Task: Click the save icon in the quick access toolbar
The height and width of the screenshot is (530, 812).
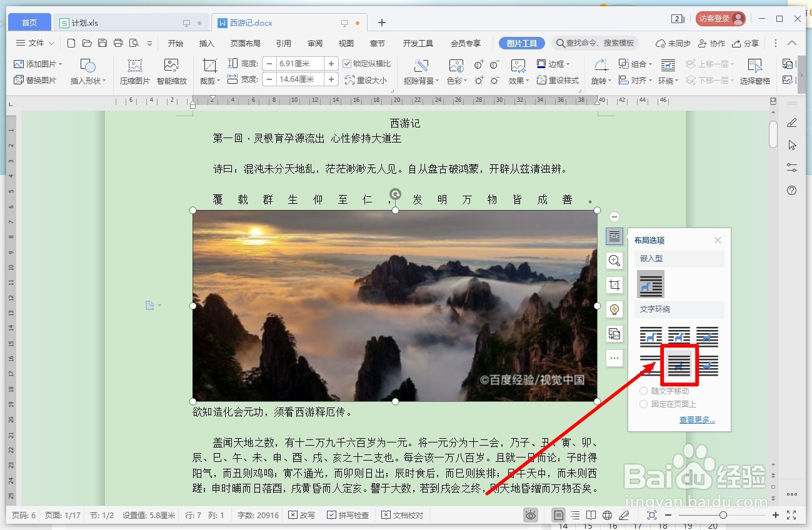Action: coord(103,43)
